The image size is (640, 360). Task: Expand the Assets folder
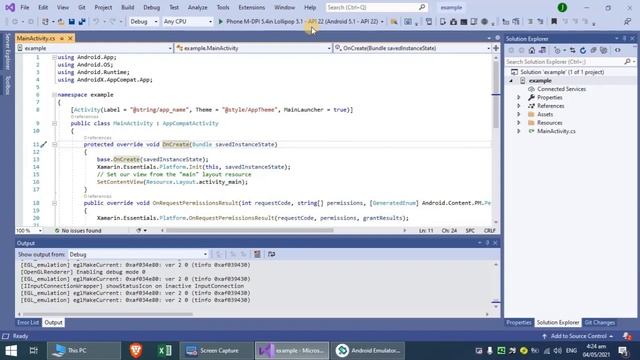pos(519,114)
